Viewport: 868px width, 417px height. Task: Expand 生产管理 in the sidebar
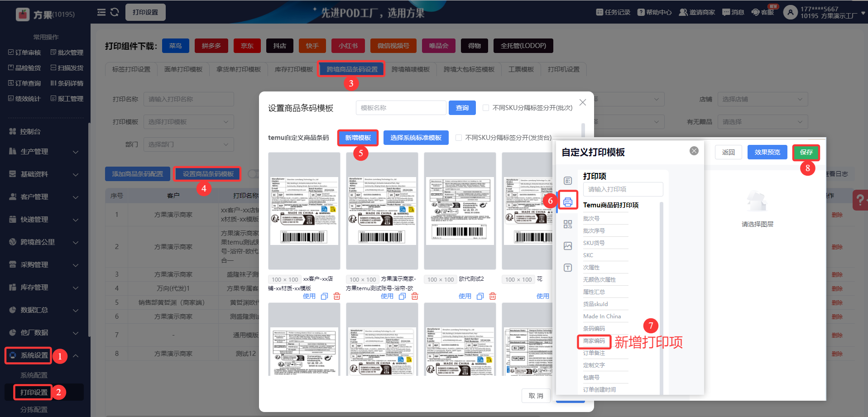point(44,152)
